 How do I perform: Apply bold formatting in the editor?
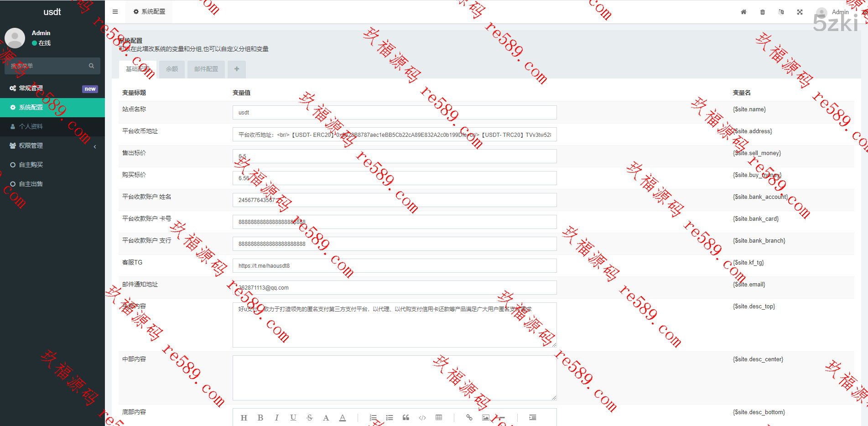coord(260,418)
